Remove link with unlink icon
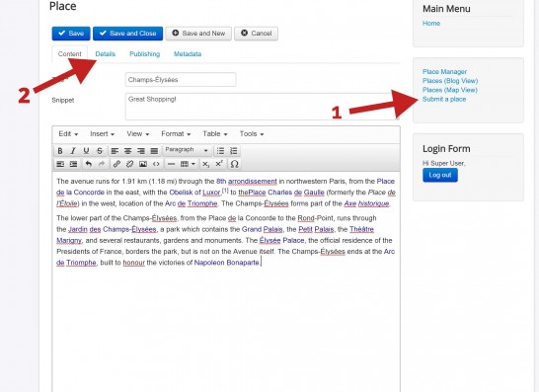The width and height of the screenshot is (539, 392). (130, 164)
